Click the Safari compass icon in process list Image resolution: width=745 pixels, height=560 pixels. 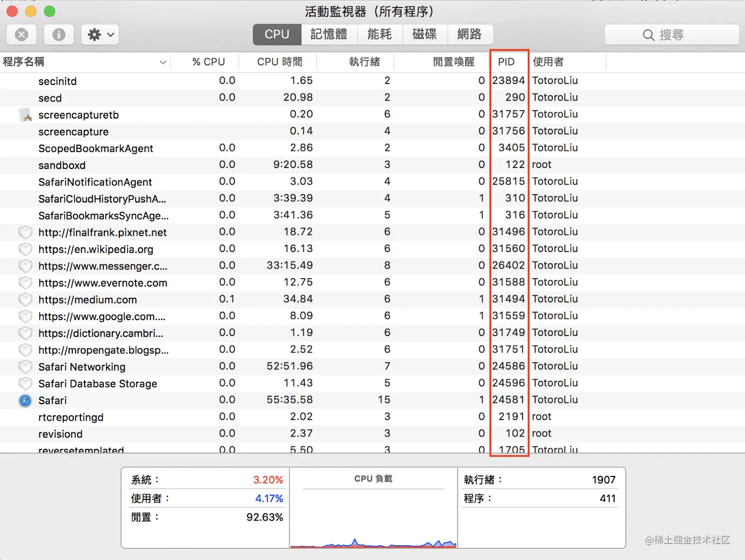coord(26,400)
